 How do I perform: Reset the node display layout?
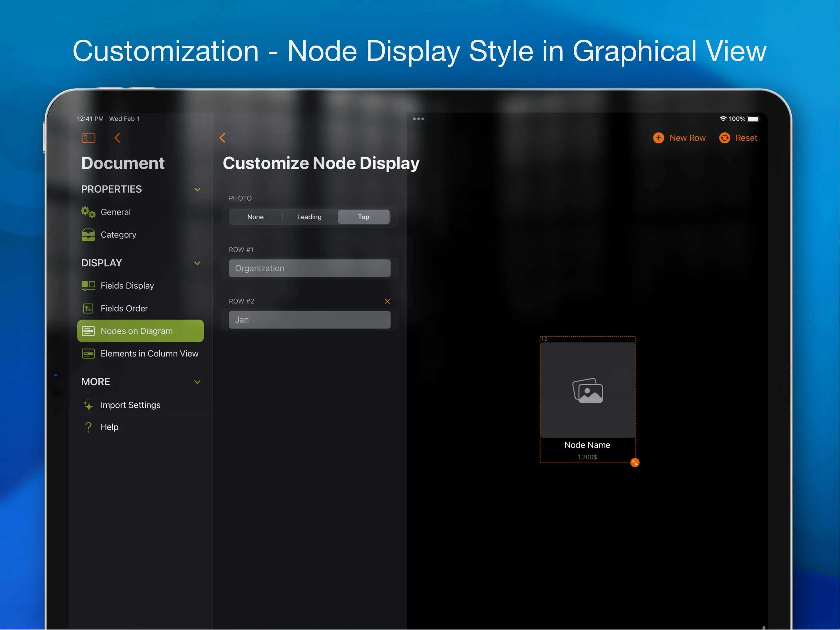[x=738, y=138]
